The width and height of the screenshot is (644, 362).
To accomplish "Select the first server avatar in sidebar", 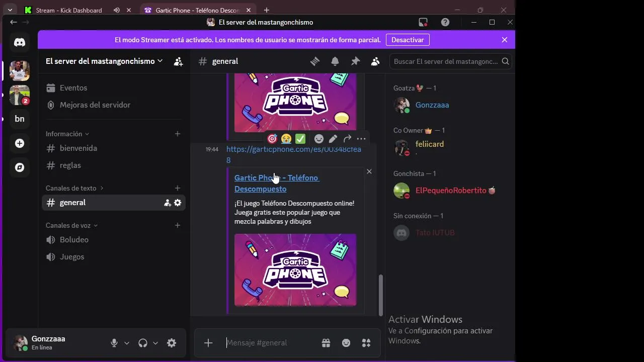I will pyautogui.click(x=20, y=71).
